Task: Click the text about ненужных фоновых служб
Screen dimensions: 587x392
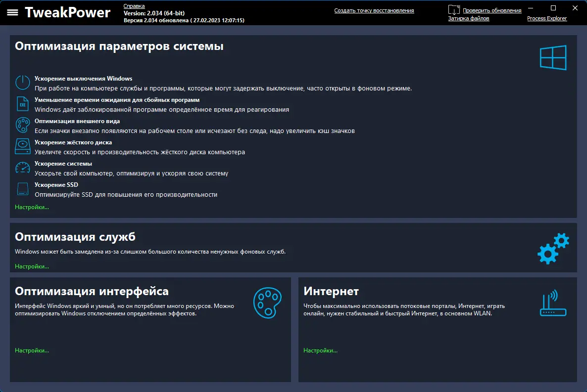Action: coord(150,252)
